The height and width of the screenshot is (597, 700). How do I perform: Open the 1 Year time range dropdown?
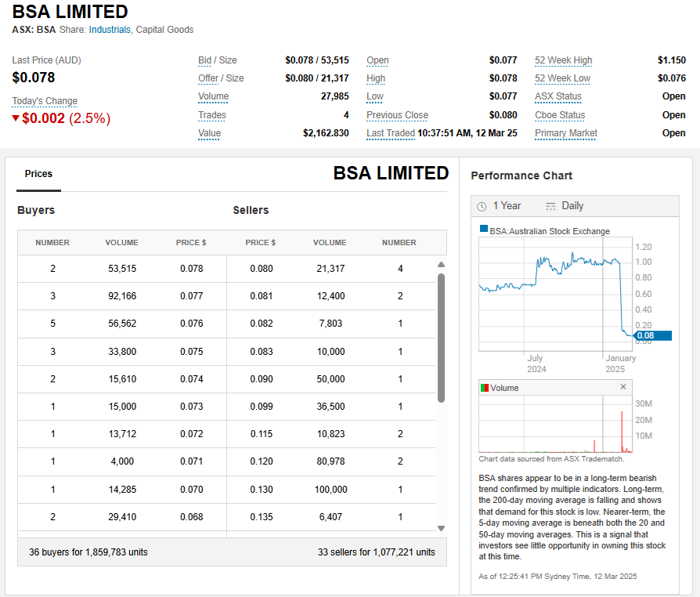point(506,206)
